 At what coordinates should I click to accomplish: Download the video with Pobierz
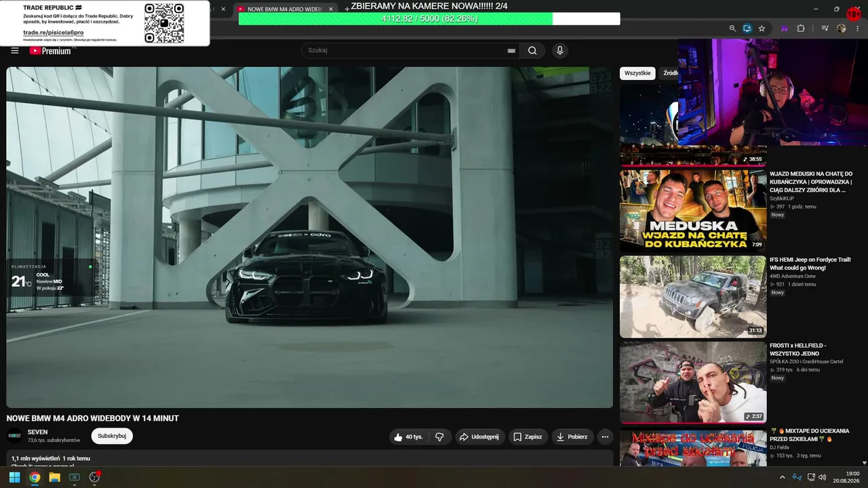tap(572, 437)
